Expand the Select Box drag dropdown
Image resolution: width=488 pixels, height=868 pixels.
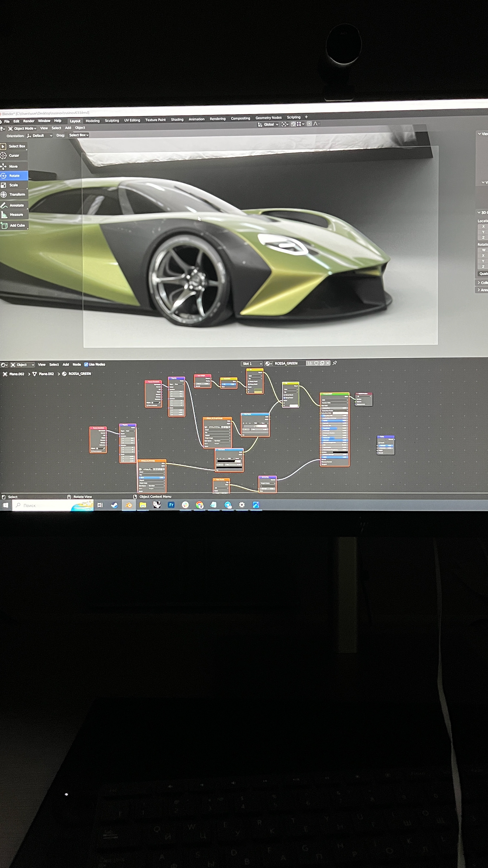pos(79,135)
